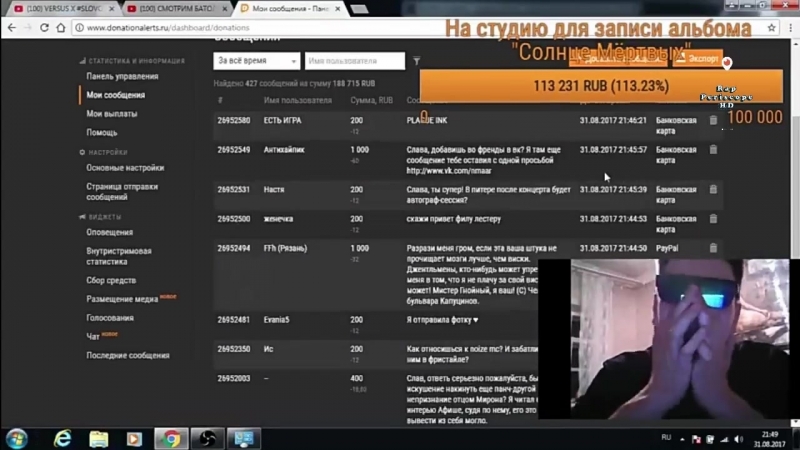Close the СМОТРИМ БАТО tab
This screenshot has height=450, width=800.
pos(224,9)
